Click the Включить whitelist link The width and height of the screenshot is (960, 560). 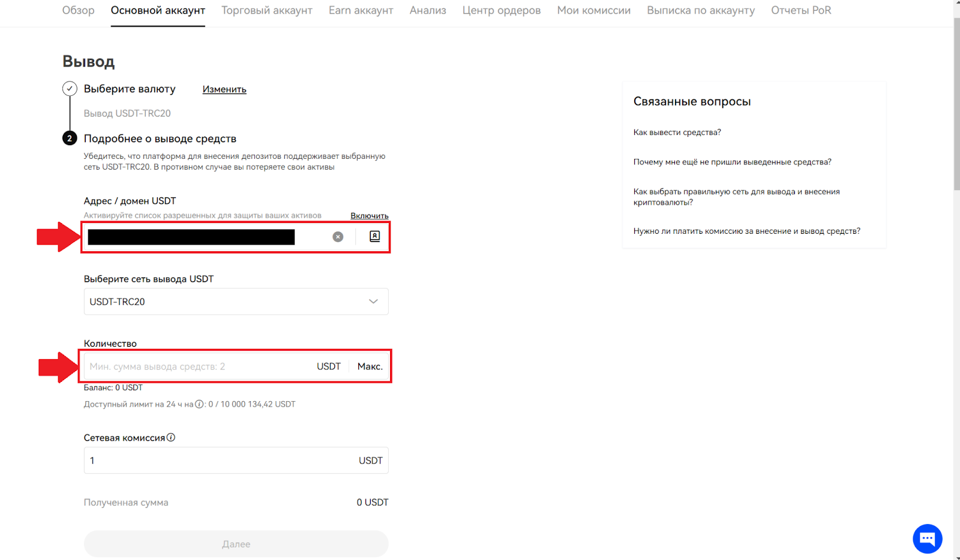(370, 215)
